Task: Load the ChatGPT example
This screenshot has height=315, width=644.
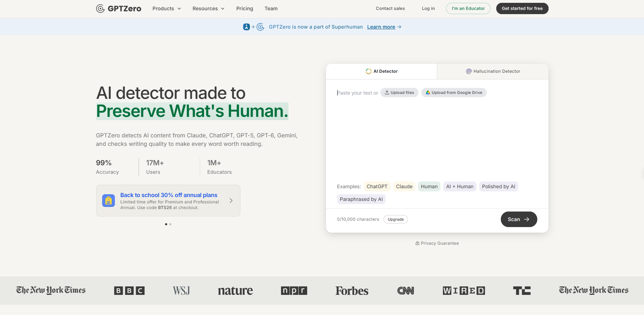Action: 377,186
